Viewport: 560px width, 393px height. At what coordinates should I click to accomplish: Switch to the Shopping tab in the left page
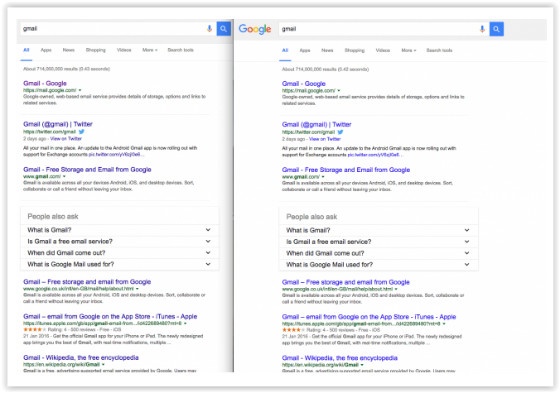click(x=96, y=50)
